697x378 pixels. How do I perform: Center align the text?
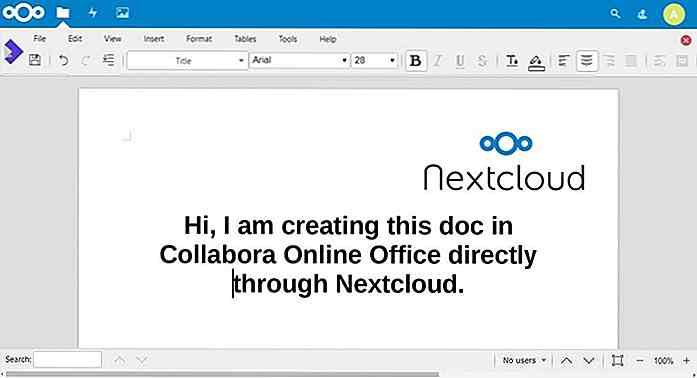point(587,60)
